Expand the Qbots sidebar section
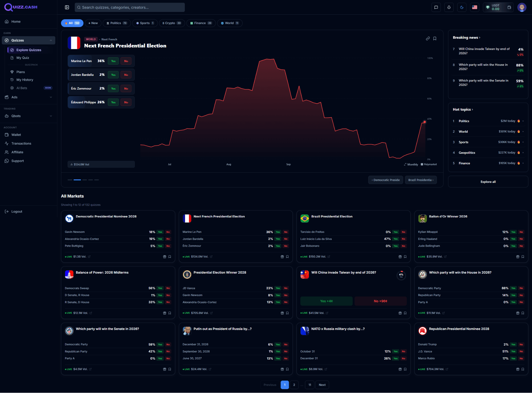Screen dimensions: 532x393 (x=51, y=116)
